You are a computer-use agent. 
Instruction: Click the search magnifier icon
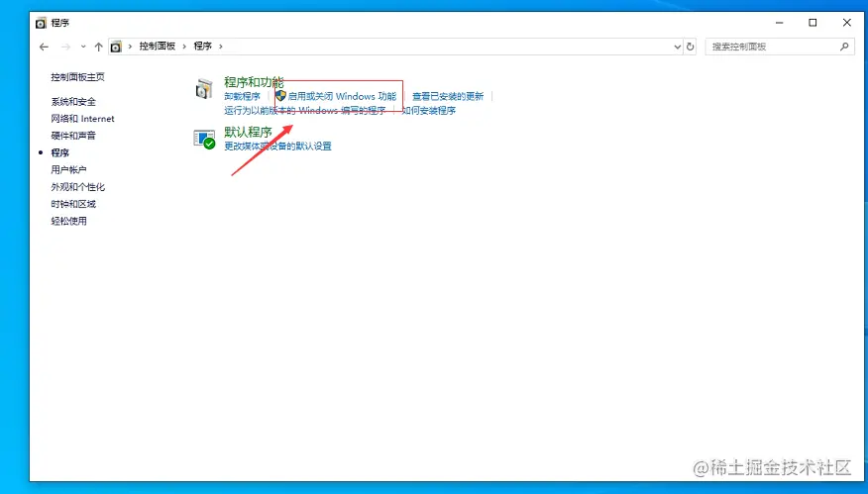[x=844, y=47]
